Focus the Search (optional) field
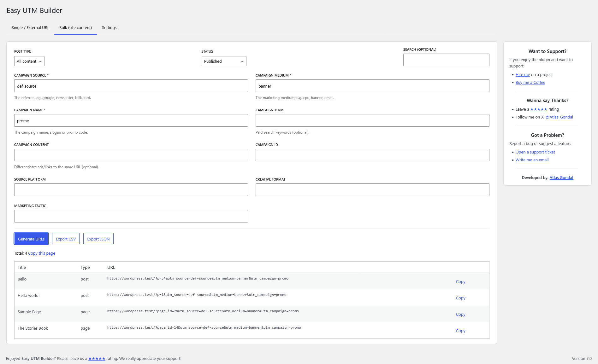This screenshot has height=364, width=598. [x=446, y=60]
